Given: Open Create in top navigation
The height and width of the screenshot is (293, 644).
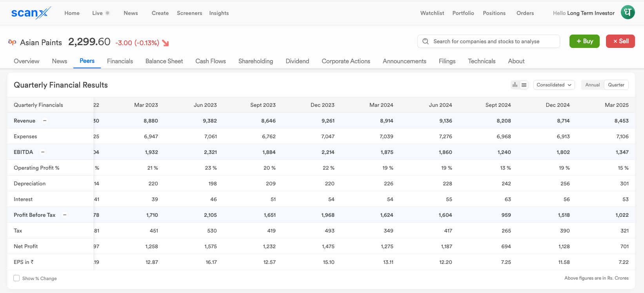Looking at the screenshot, I should click(160, 13).
